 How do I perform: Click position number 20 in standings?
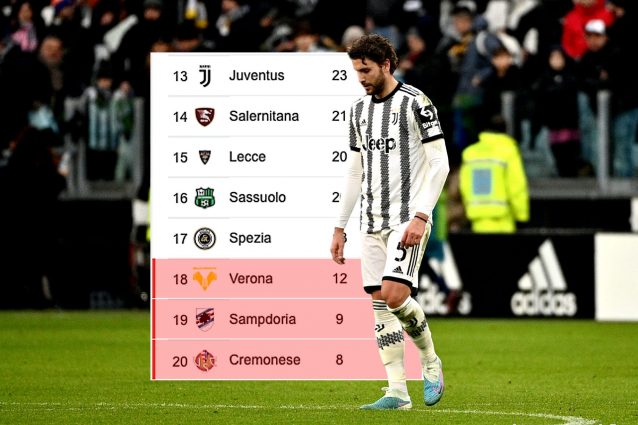(180, 360)
